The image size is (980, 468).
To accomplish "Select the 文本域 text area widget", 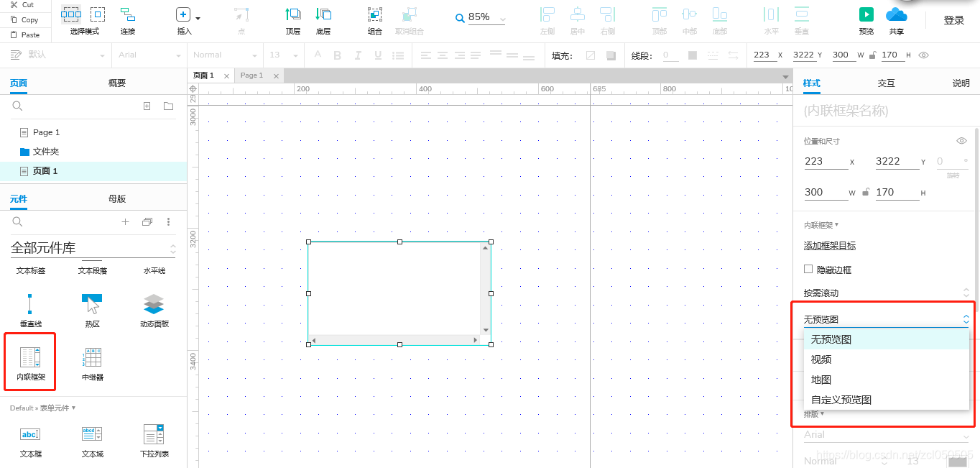I will pos(92,441).
